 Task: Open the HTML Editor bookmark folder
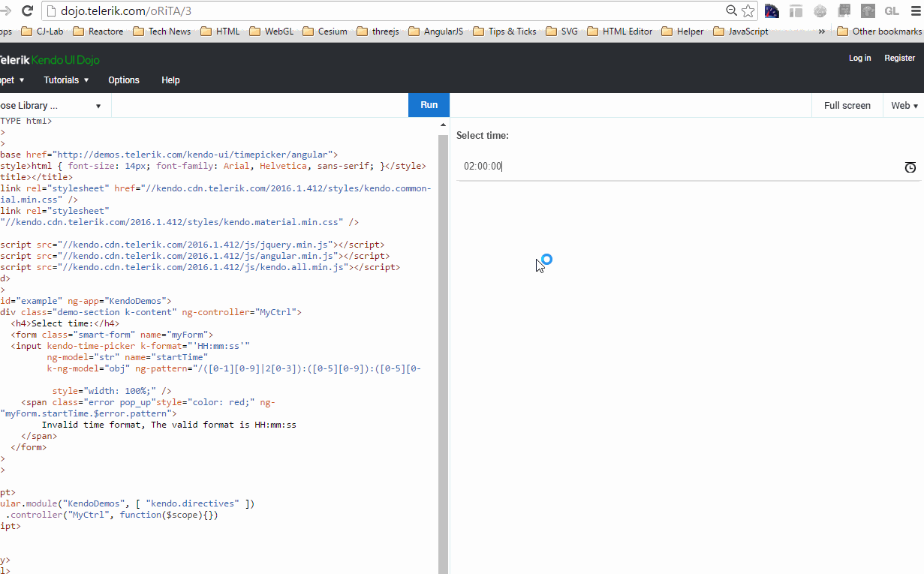[620, 32]
